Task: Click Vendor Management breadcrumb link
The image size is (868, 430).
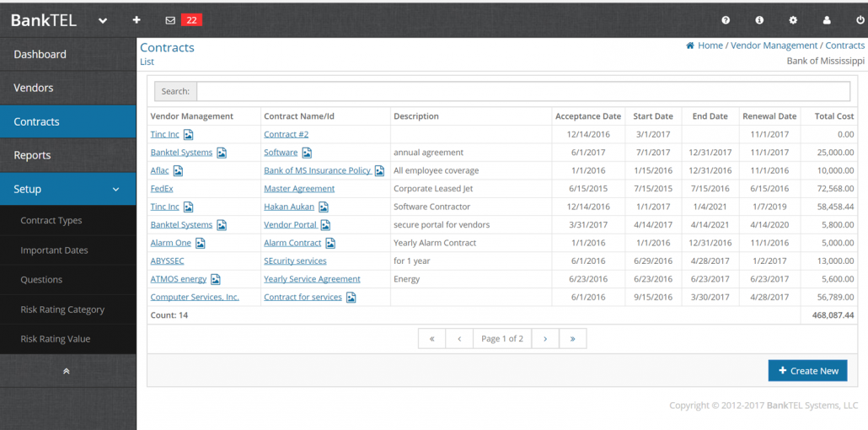Action: (x=774, y=46)
